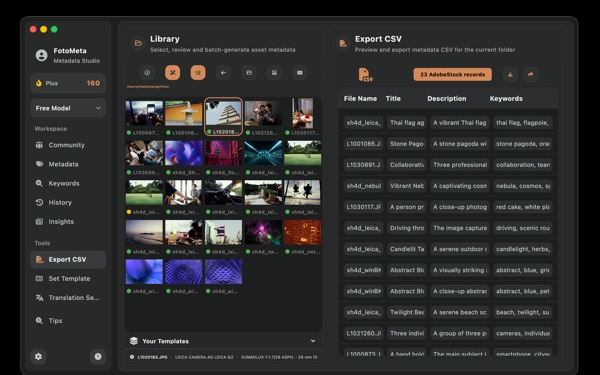Viewport: 600px width, 375px height.
Task: Click the image filter icon in Library toolbar
Action: coord(274,73)
